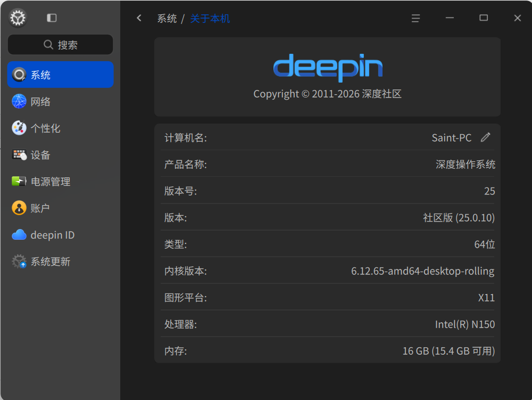Viewport: 532px width, 400px height.
Task: Navigate back with the left chevron
Action: tap(139, 18)
